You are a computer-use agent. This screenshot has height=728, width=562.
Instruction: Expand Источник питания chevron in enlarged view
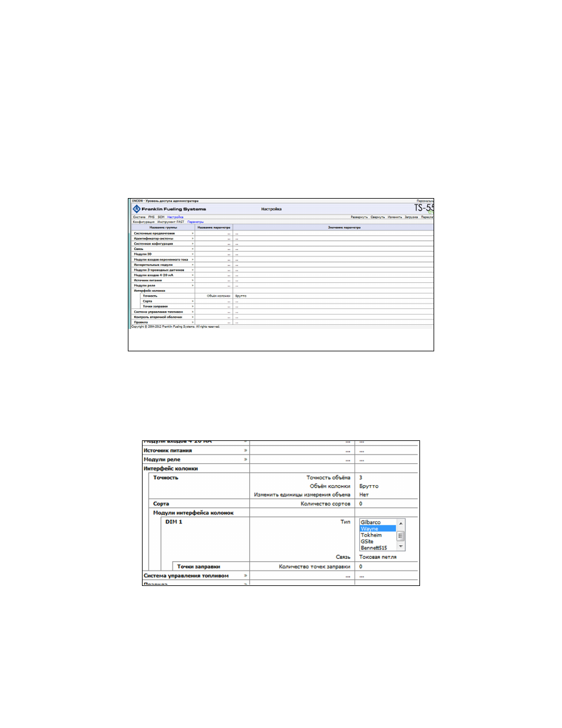[246, 450]
